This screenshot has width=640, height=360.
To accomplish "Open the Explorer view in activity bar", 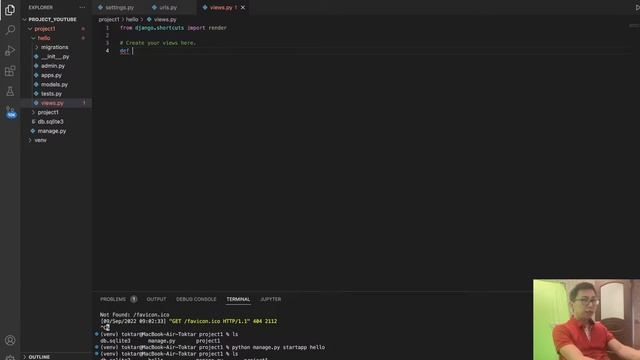I will 10,9.
